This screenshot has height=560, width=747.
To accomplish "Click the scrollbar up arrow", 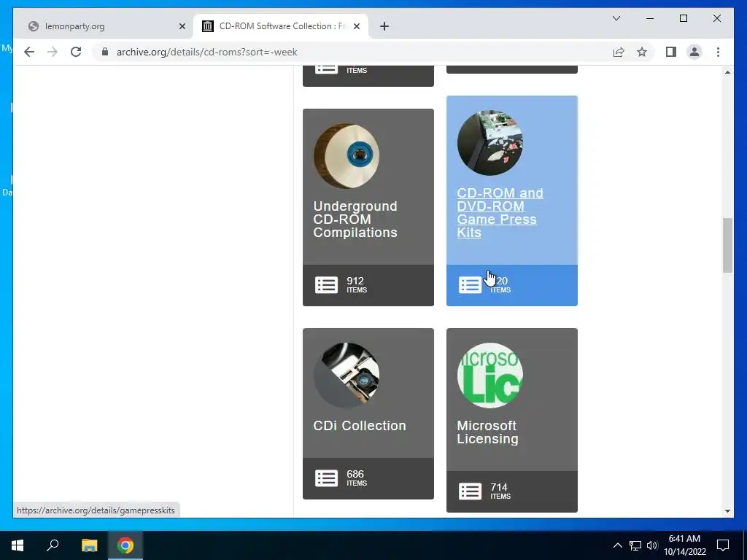I will pos(727,72).
